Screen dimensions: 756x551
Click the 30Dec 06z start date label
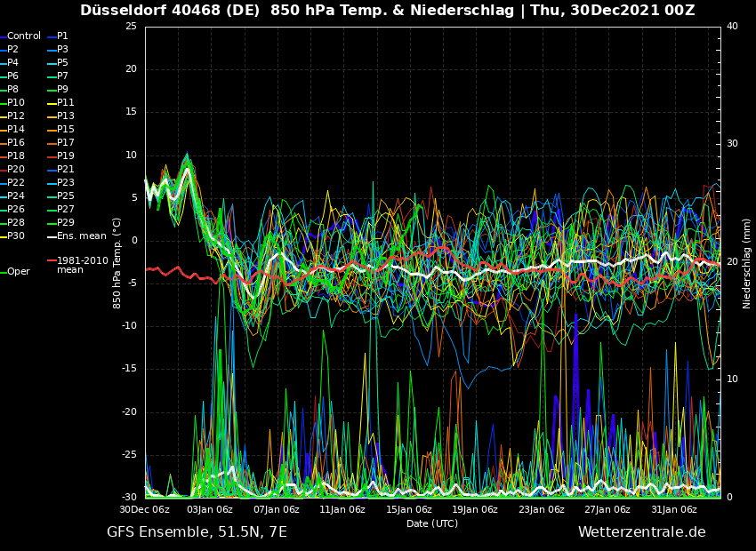pos(144,510)
